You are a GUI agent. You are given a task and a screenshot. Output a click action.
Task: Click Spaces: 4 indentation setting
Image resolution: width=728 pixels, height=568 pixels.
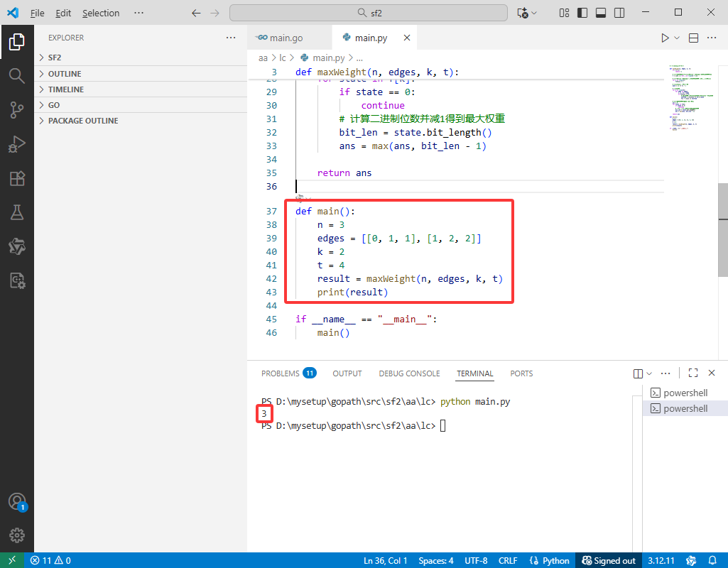click(x=436, y=561)
